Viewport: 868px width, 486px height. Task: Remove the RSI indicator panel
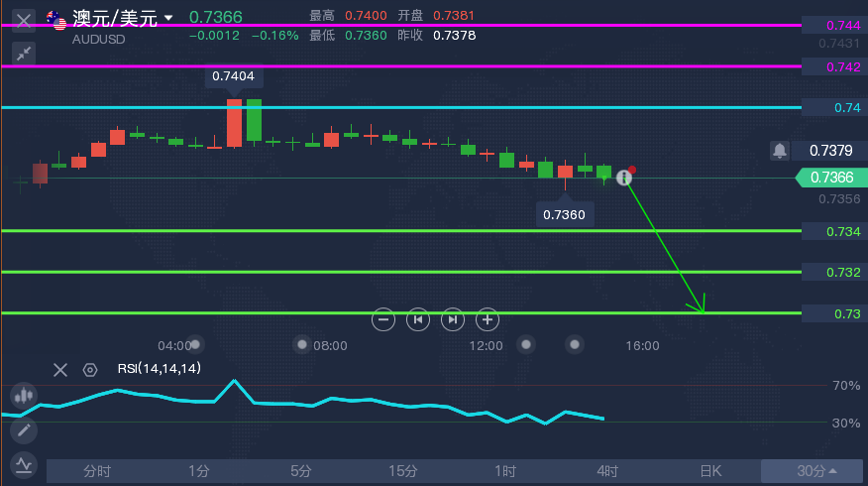coord(60,370)
